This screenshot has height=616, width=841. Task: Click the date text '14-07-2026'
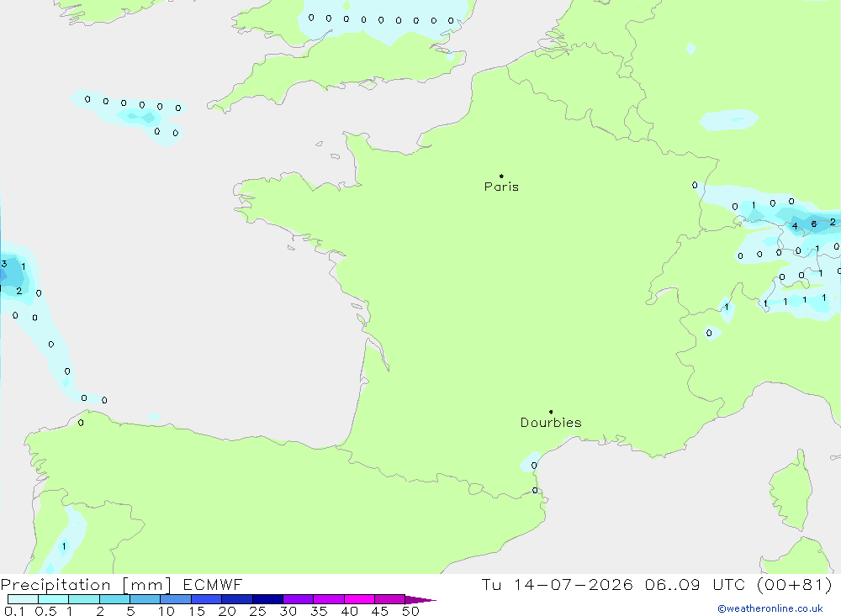point(574,584)
